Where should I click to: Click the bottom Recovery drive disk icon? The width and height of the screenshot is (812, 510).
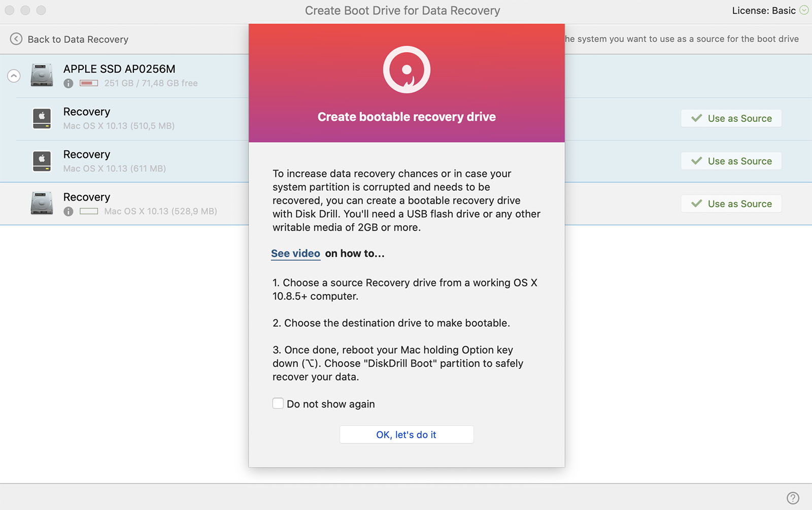(42, 203)
